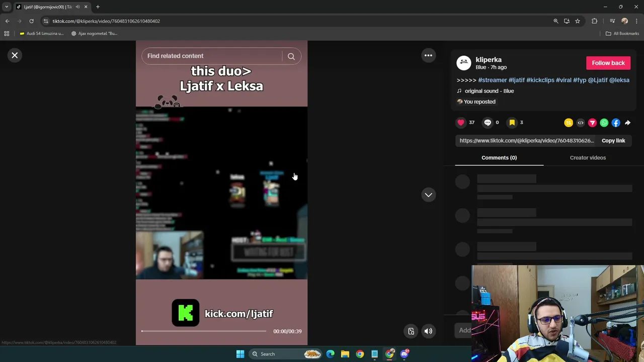Screen dimensions: 644x362
Task: Open the apps grid in bookmarks bar
Action: pyautogui.click(x=7, y=34)
